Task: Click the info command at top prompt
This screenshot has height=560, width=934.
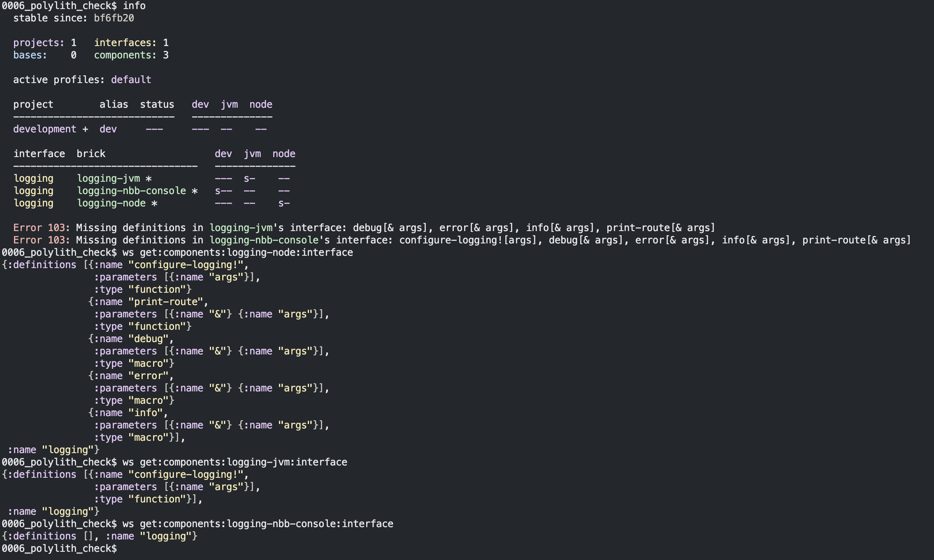Action: [136, 6]
